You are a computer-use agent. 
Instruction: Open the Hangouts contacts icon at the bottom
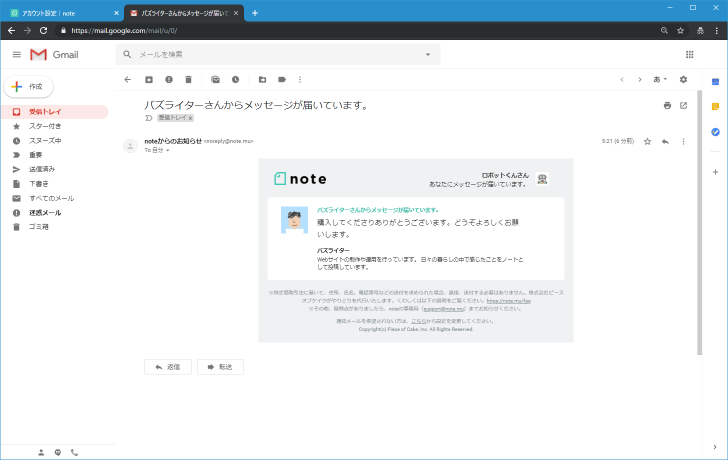pyautogui.click(x=41, y=452)
